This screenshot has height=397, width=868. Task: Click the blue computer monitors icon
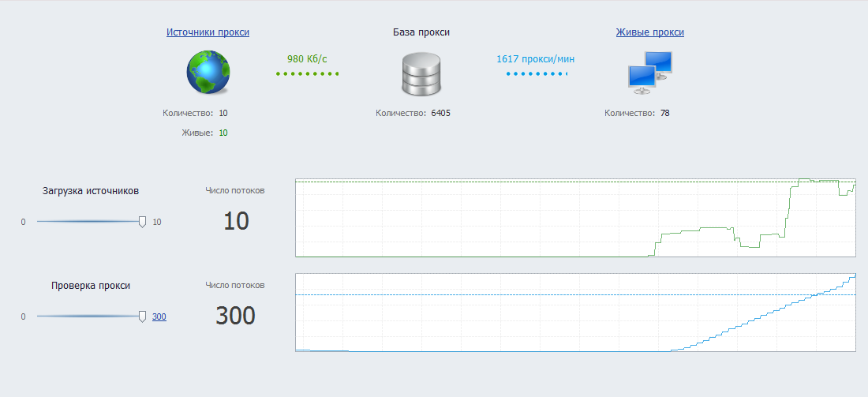point(650,73)
